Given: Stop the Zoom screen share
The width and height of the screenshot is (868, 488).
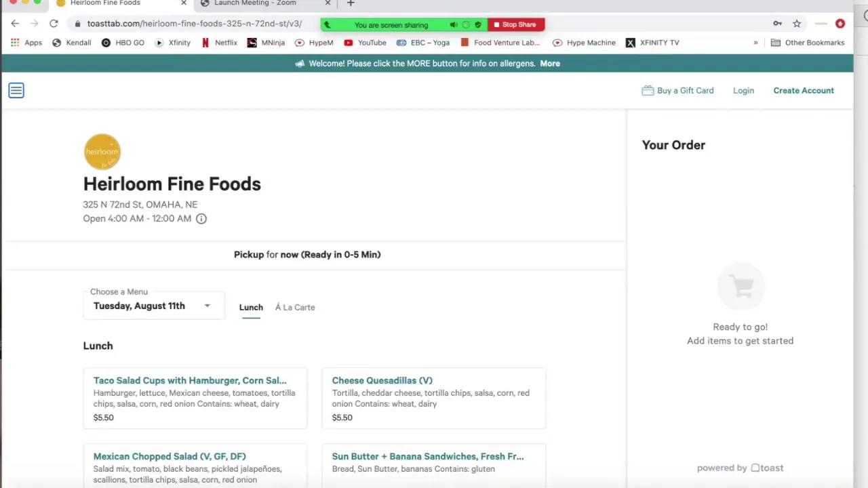Looking at the screenshot, I should coord(515,24).
